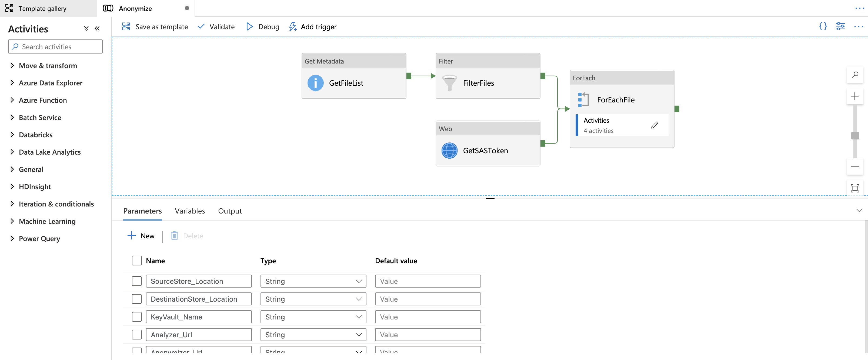Screen dimensions: 868x360
Task: Expand all activity groups with double-down chevron
Action: pos(86,29)
